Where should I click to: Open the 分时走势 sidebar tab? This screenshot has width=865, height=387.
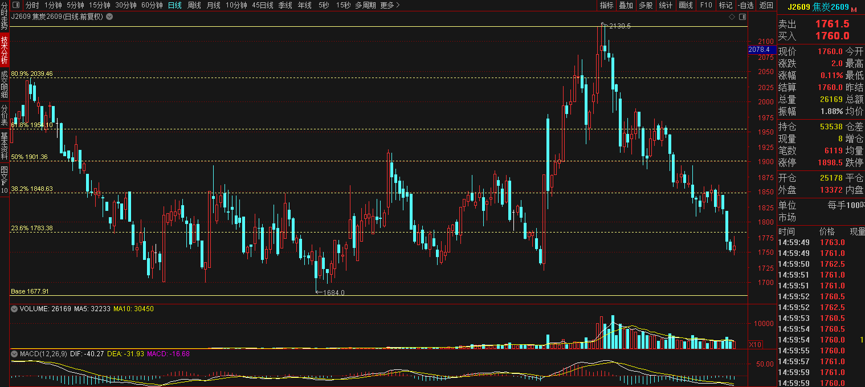[x=4, y=18]
